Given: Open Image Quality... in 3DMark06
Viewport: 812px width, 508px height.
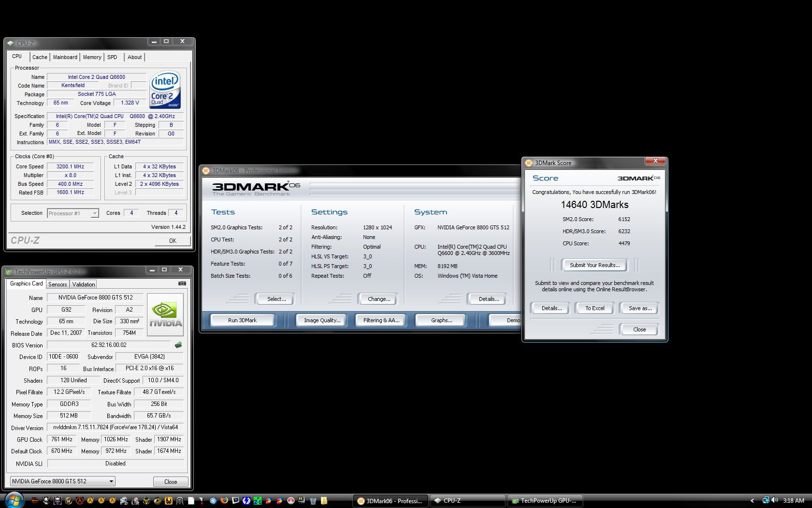Looking at the screenshot, I should click(x=322, y=320).
